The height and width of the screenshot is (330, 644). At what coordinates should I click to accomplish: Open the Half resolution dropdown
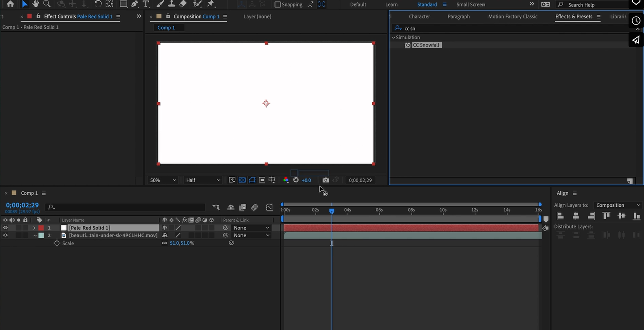pos(203,180)
